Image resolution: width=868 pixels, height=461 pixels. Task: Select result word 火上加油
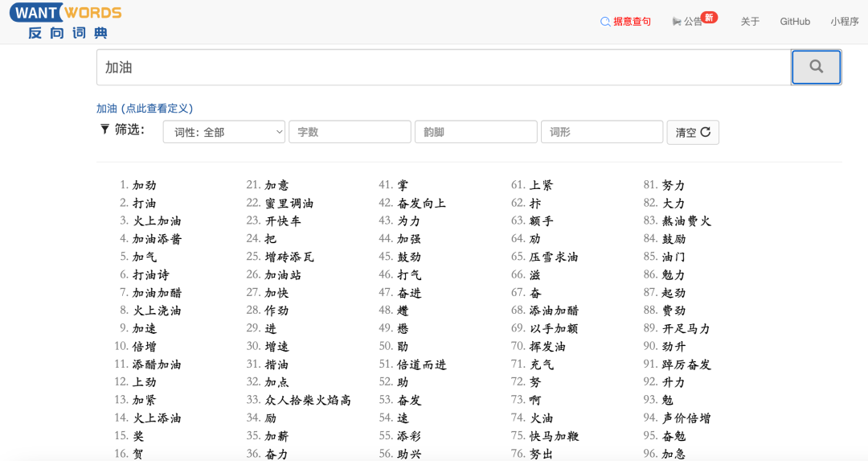tap(157, 221)
